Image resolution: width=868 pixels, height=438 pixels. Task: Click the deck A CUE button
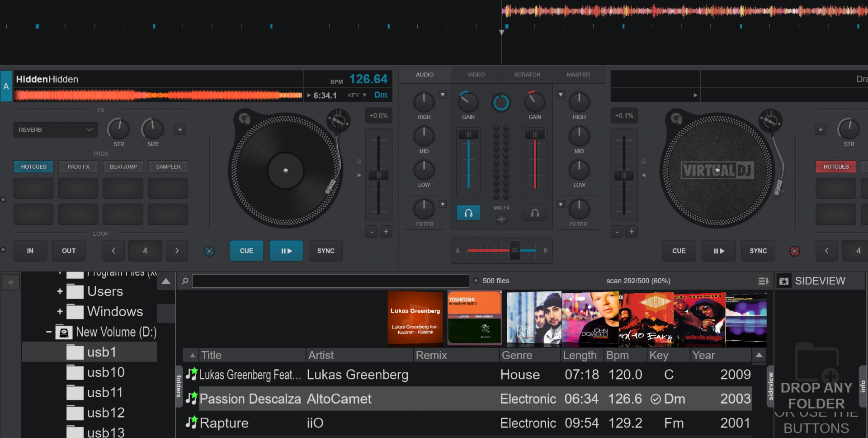coord(246,251)
